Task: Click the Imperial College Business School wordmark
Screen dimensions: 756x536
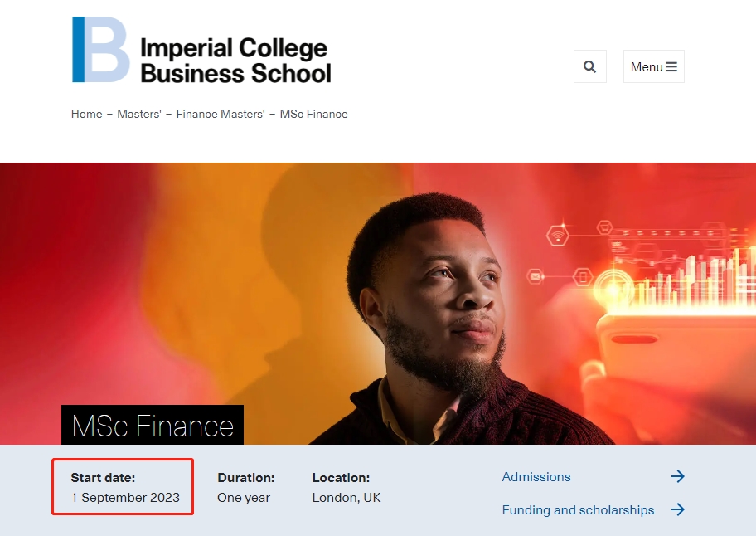Action: (x=235, y=61)
